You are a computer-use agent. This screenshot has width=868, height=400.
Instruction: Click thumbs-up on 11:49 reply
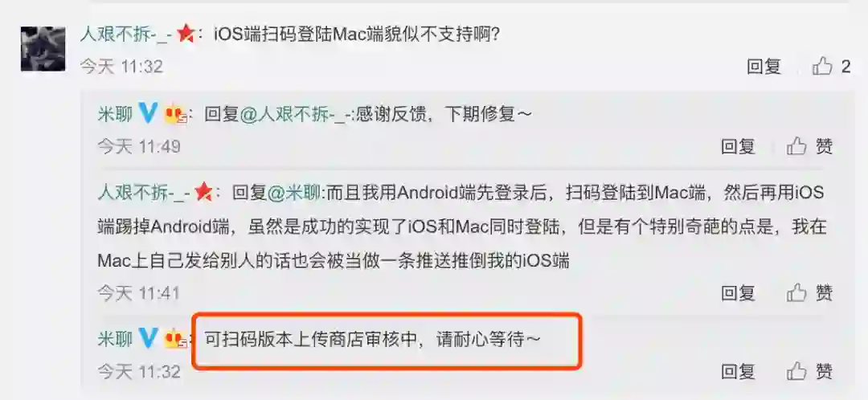tap(797, 146)
